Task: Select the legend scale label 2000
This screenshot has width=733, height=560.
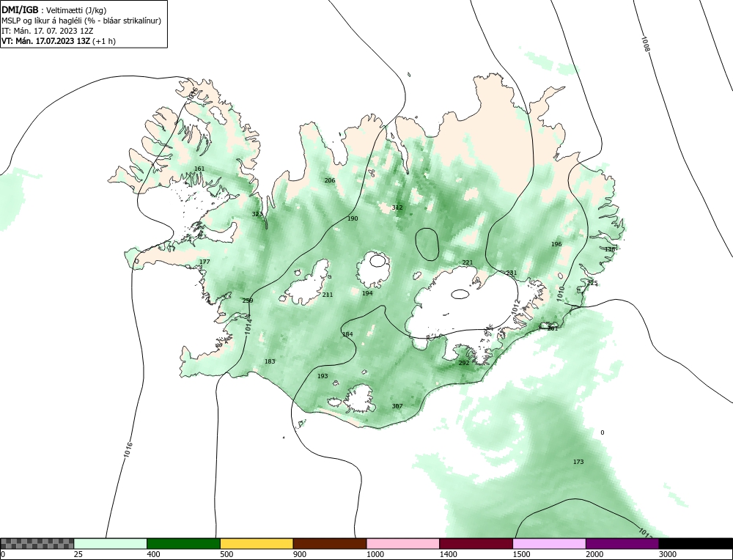Action: pyautogui.click(x=594, y=555)
